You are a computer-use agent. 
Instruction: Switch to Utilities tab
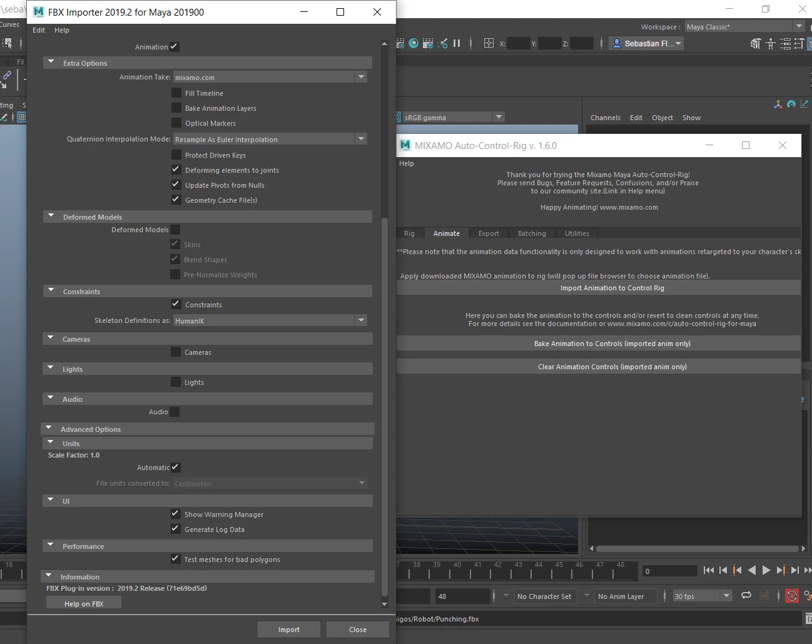click(577, 233)
